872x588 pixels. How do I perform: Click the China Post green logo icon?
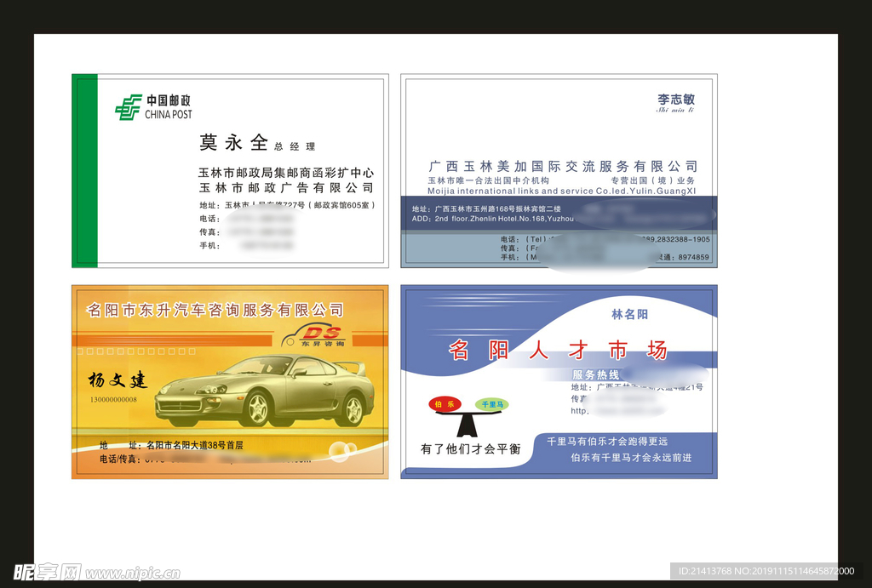pos(129,107)
